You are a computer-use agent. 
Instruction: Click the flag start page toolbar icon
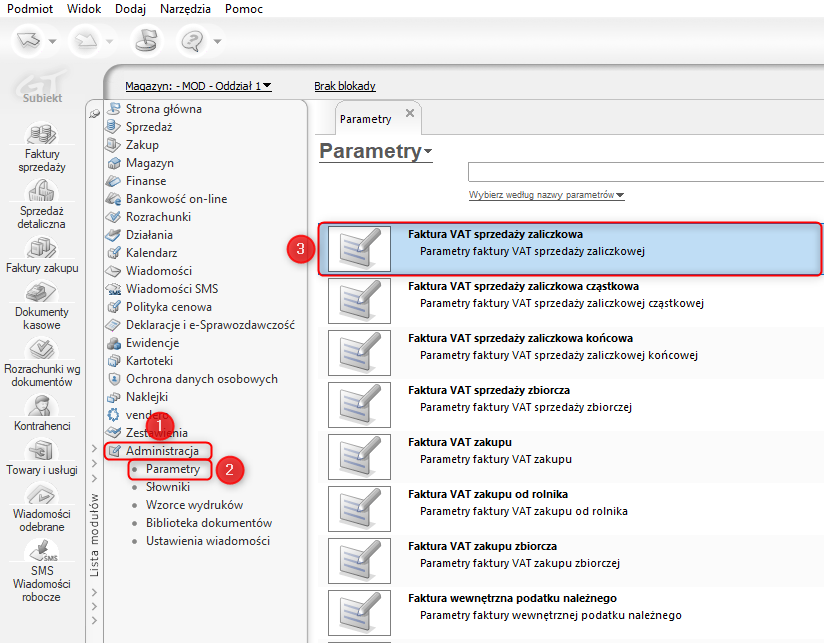coord(147,40)
